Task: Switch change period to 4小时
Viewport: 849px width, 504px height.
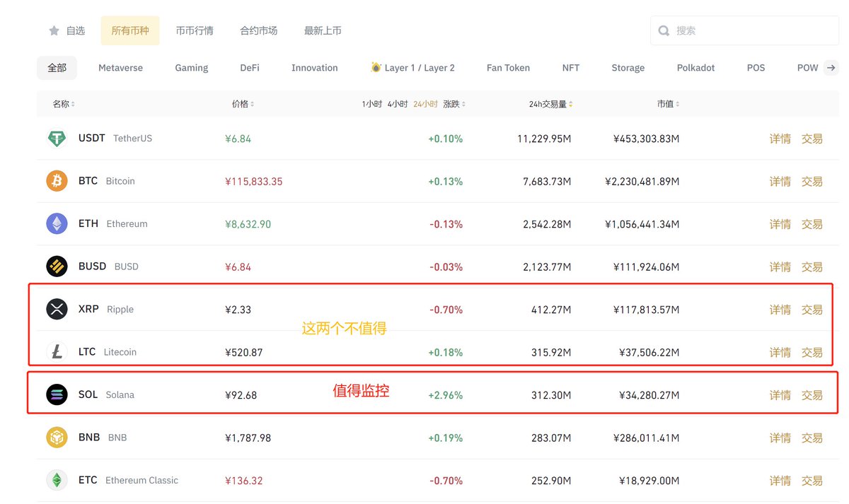Action: coord(398,104)
